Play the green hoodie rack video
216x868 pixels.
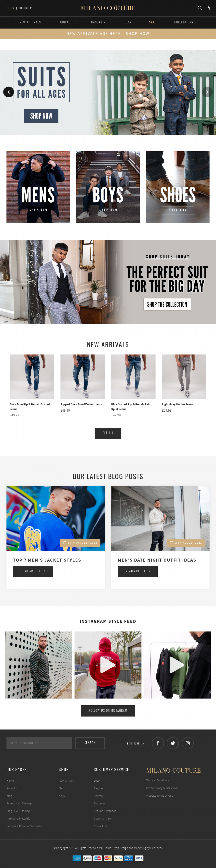click(x=177, y=665)
